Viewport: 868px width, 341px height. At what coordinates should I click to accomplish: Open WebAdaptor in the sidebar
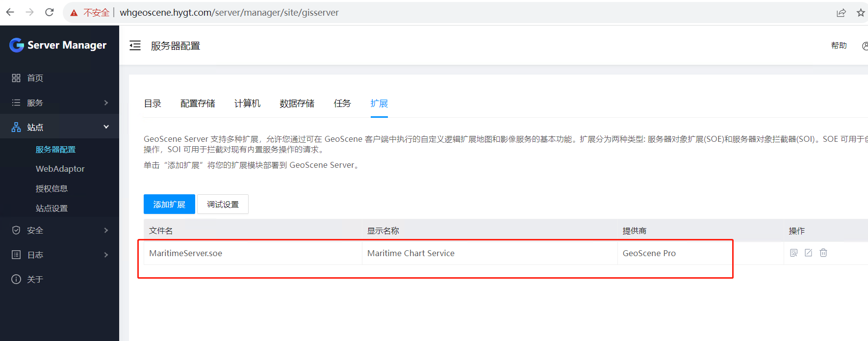60,169
